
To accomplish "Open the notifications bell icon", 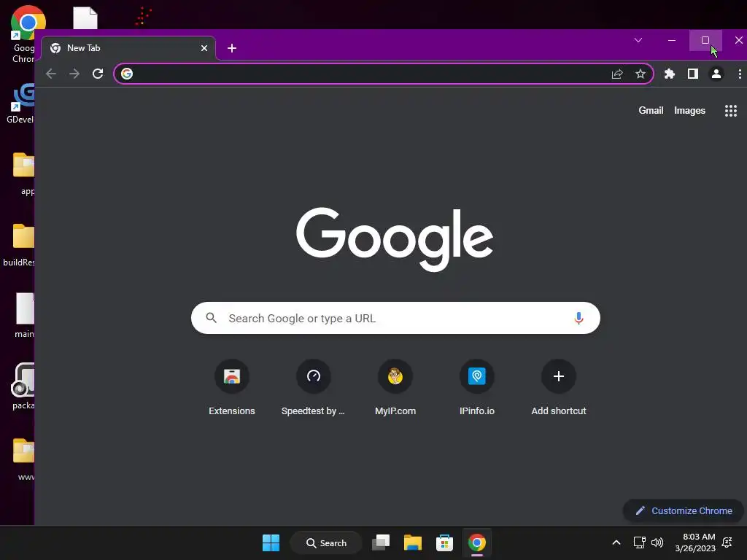I will click(727, 542).
